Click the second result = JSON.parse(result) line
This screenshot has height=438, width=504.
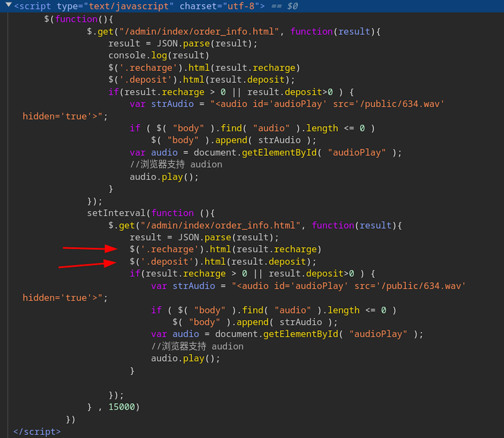click(x=204, y=237)
